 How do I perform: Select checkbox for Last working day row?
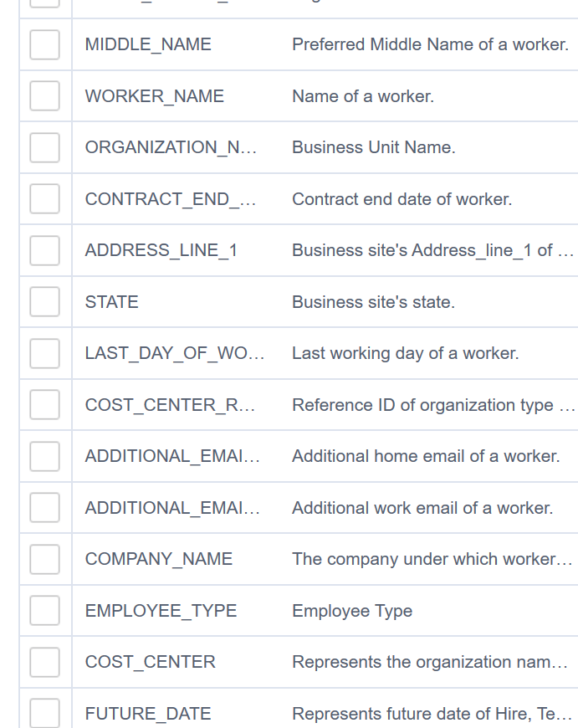(44, 353)
